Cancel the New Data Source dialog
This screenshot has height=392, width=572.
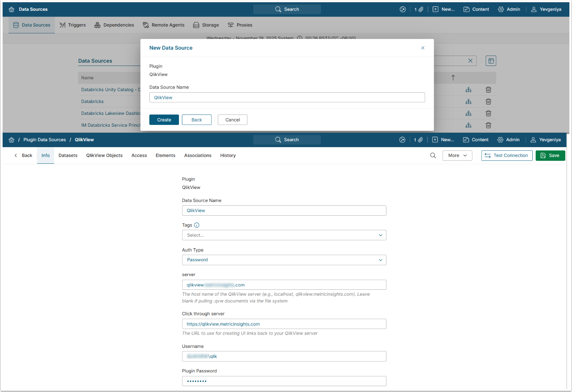click(233, 120)
